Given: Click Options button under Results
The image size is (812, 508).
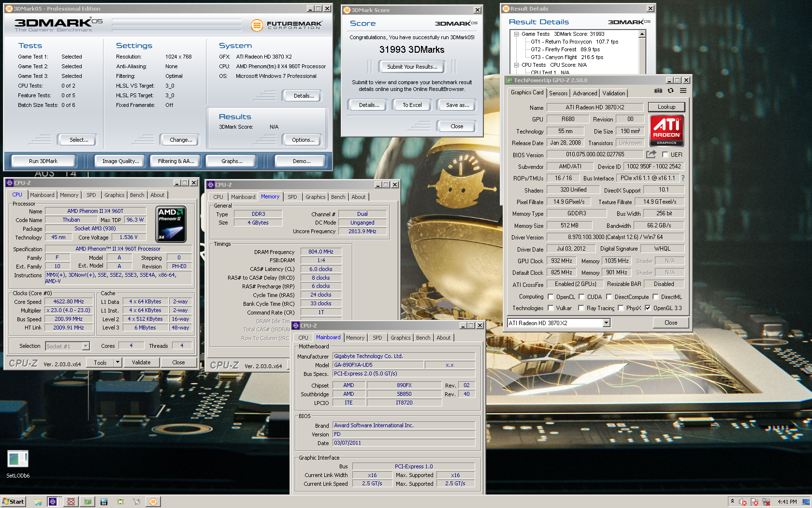Looking at the screenshot, I should (x=303, y=140).
